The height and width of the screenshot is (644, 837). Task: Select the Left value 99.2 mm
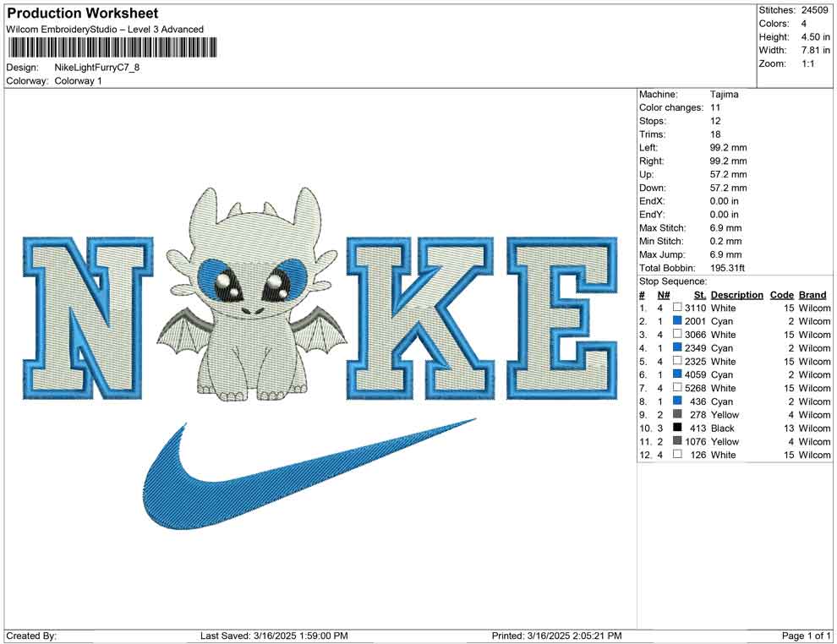point(728,148)
